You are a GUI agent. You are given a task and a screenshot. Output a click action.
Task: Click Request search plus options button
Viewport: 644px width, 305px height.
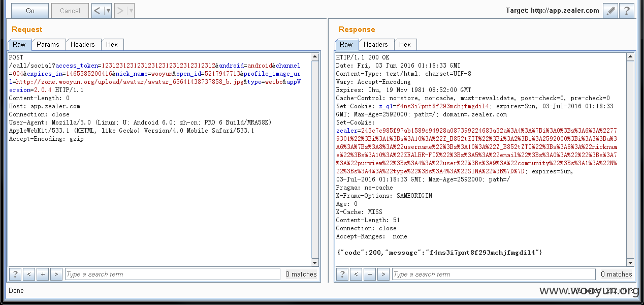(43, 274)
